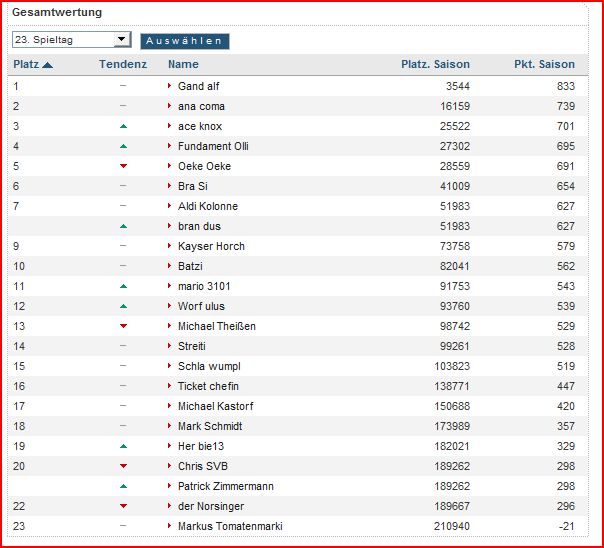Sort by the Tendenz column header
This screenshot has width=604, height=548.
(123, 64)
